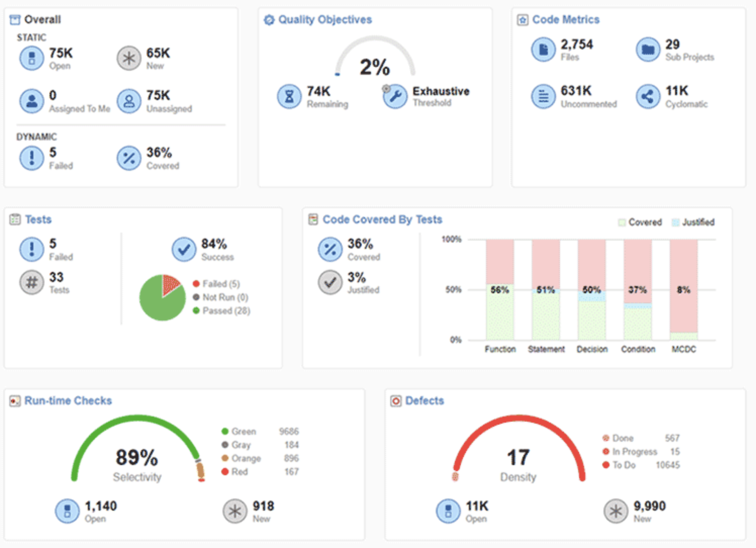Screen dimensions: 756x548
Task: Select the Assigned To Me person icon
Action: tap(31, 101)
